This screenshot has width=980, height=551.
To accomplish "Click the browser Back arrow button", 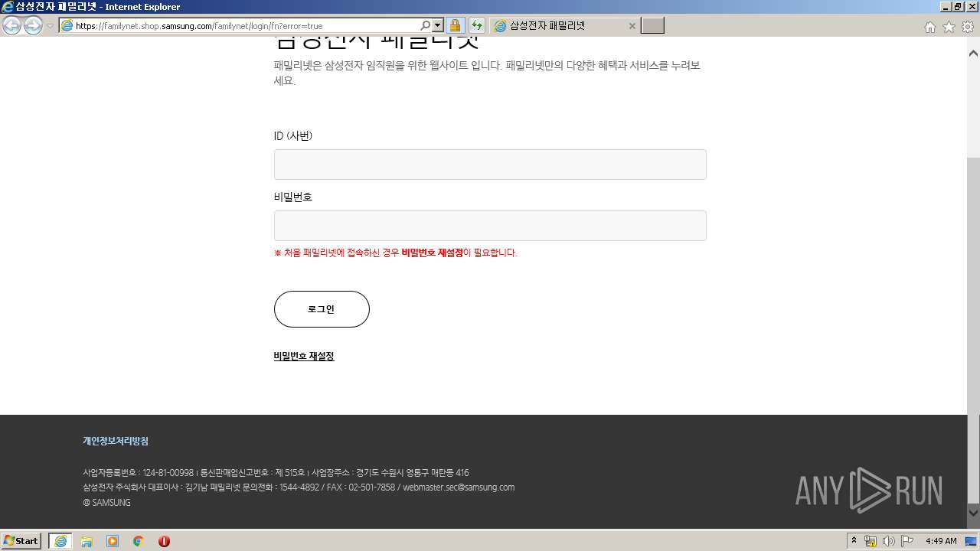I will point(11,26).
